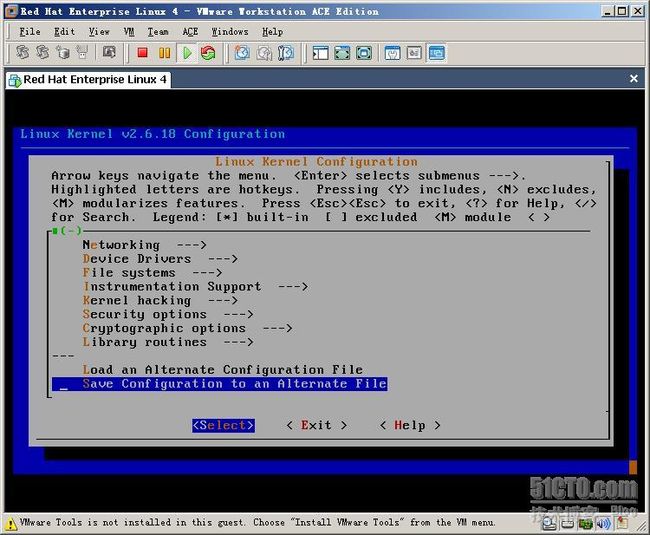Click the Summary view toolbar icon
650x535 pixels.
pos(392,53)
